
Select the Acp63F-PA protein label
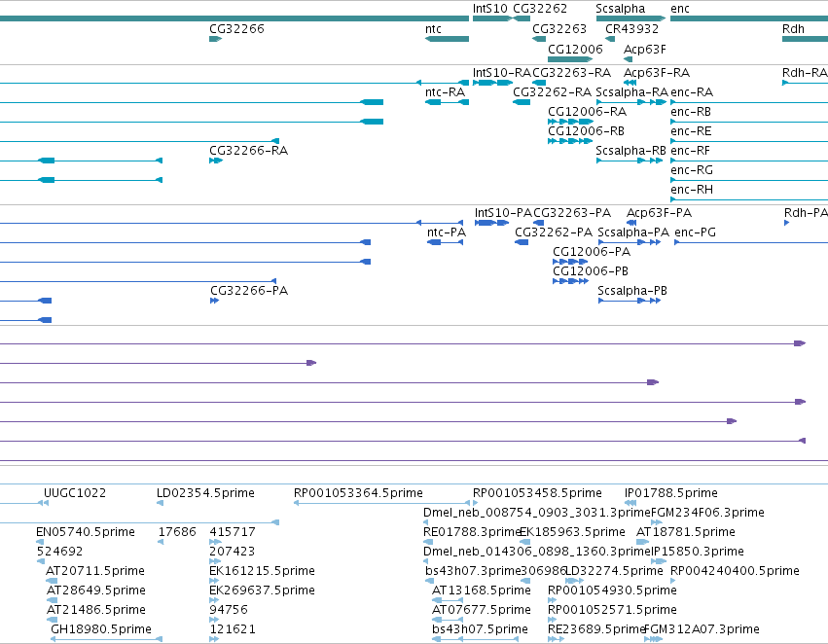[x=659, y=213]
